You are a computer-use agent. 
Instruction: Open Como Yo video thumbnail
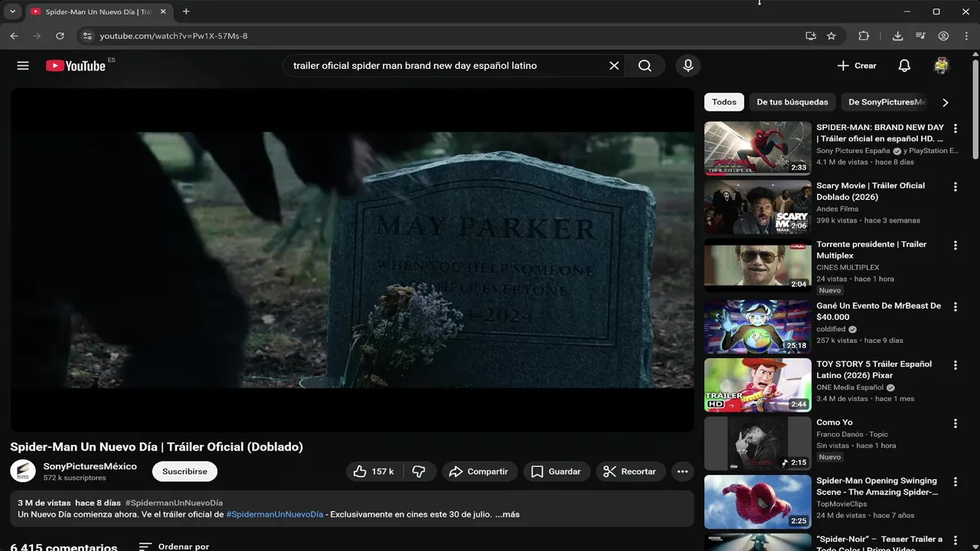pos(758,443)
